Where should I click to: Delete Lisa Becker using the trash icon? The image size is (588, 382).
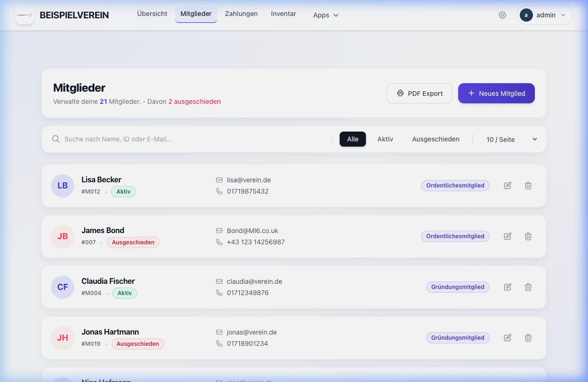coord(528,186)
